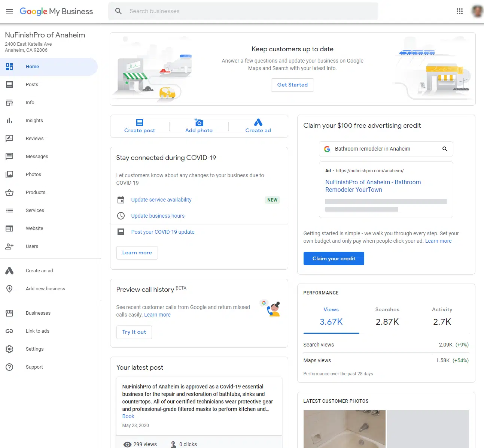This screenshot has height=448, width=484.
Task: Click the Create ad Google Ads icon in card
Action: pos(258,122)
